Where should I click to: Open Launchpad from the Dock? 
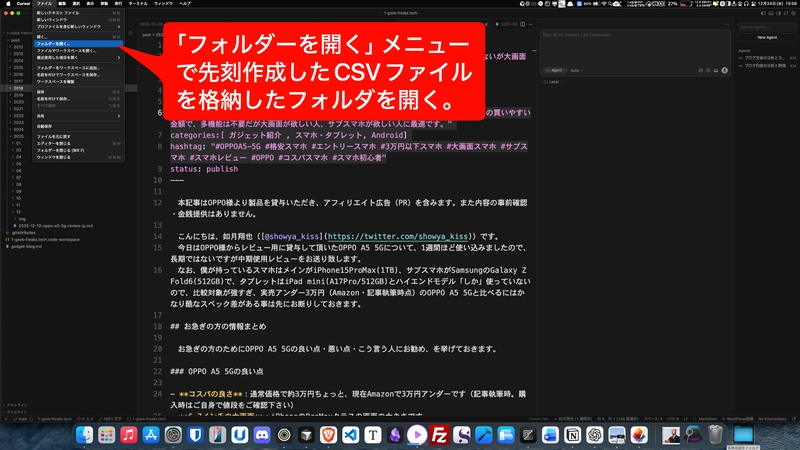[106, 435]
